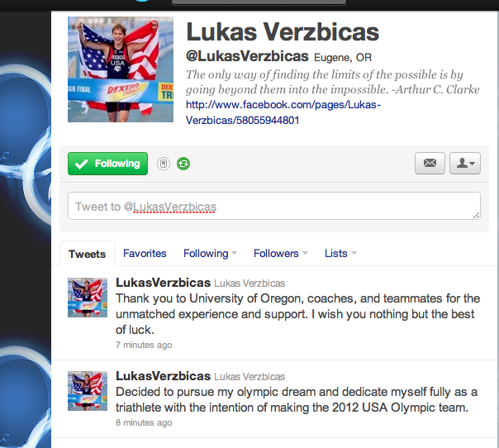Click the tweet box resize handle corner
Viewport: 499px width, 448px height.
476,216
